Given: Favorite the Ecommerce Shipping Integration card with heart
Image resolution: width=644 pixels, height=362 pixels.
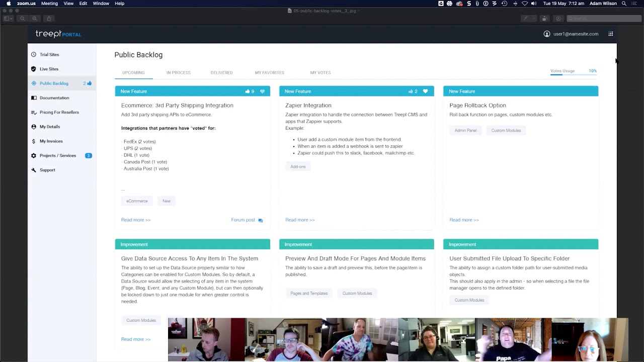Looking at the screenshot, I should pyautogui.click(x=262, y=92).
